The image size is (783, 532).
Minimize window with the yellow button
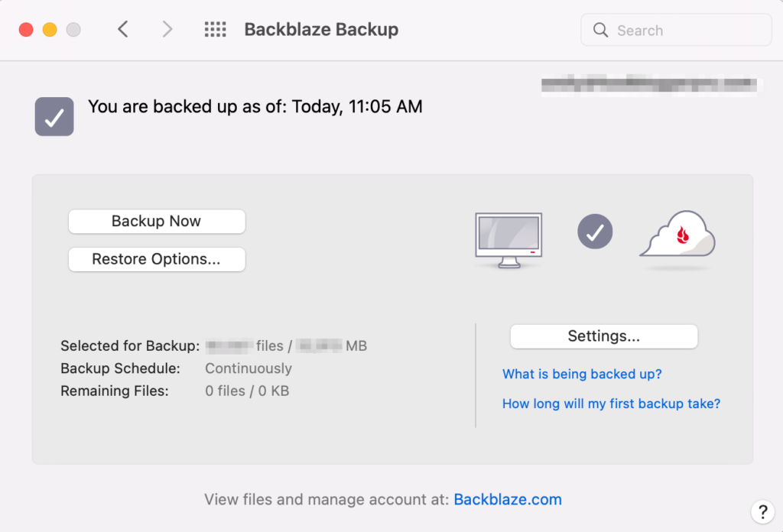pyautogui.click(x=50, y=30)
